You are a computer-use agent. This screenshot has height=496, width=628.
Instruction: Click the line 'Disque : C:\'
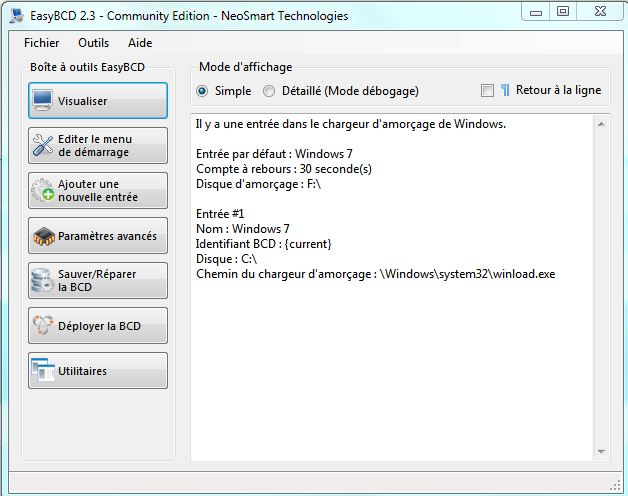pos(226,259)
